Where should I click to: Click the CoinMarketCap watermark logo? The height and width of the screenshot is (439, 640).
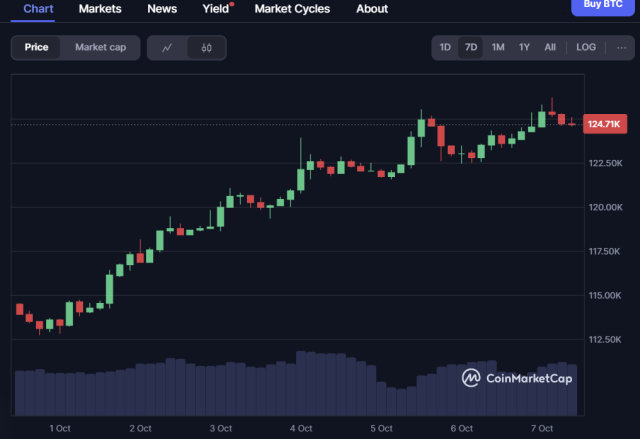pyautogui.click(x=516, y=377)
